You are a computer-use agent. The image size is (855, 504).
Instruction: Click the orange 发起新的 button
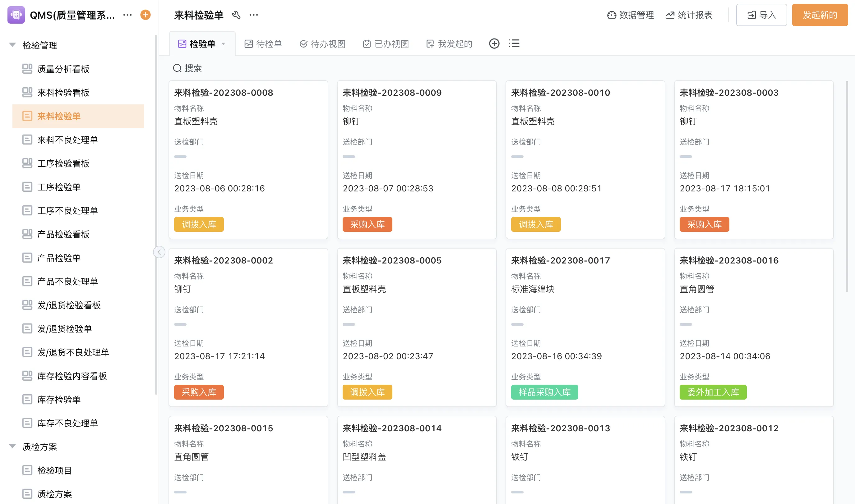pyautogui.click(x=820, y=15)
